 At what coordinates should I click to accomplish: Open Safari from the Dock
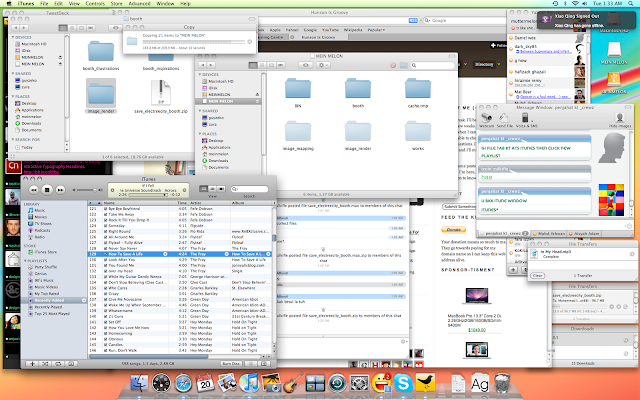[183, 384]
